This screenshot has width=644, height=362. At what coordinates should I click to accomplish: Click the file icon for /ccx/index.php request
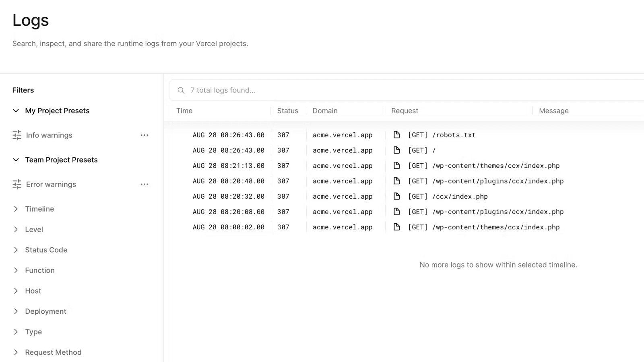click(396, 196)
